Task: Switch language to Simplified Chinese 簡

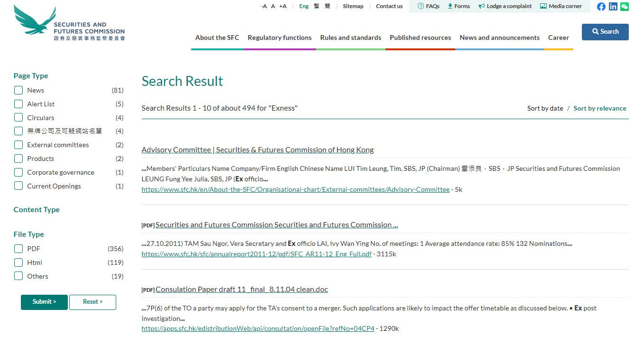Action: [327, 6]
